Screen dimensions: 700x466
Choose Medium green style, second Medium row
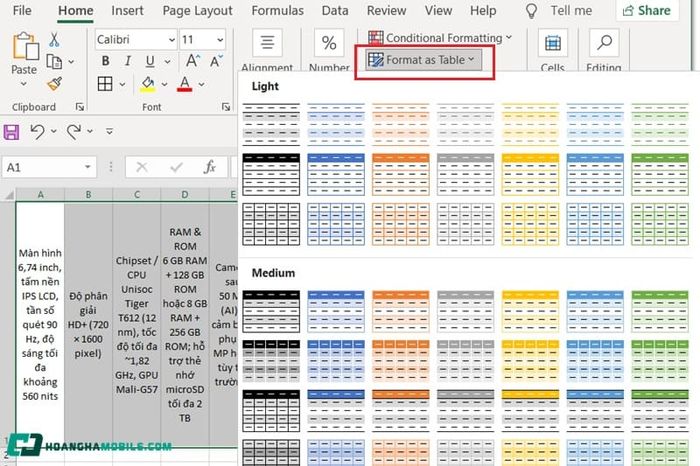click(x=660, y=361)
